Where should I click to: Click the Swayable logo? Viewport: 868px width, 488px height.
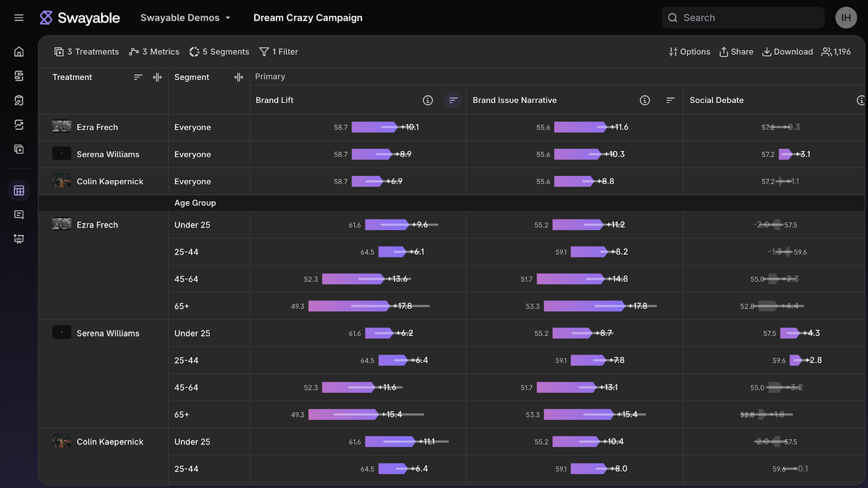(80, 18)
